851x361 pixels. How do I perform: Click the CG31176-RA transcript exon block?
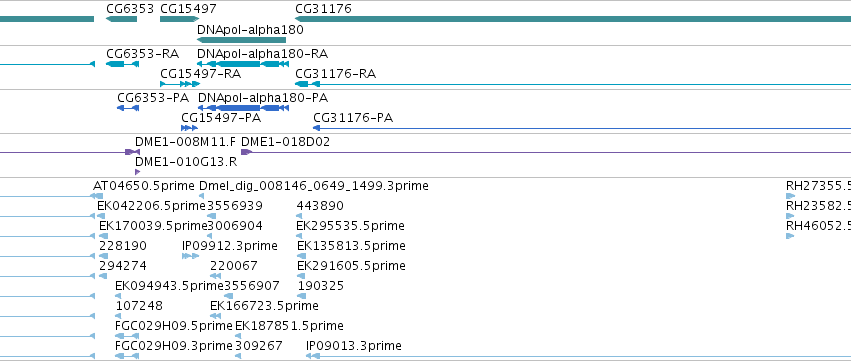pyautogui.click(x=302, y=84)
